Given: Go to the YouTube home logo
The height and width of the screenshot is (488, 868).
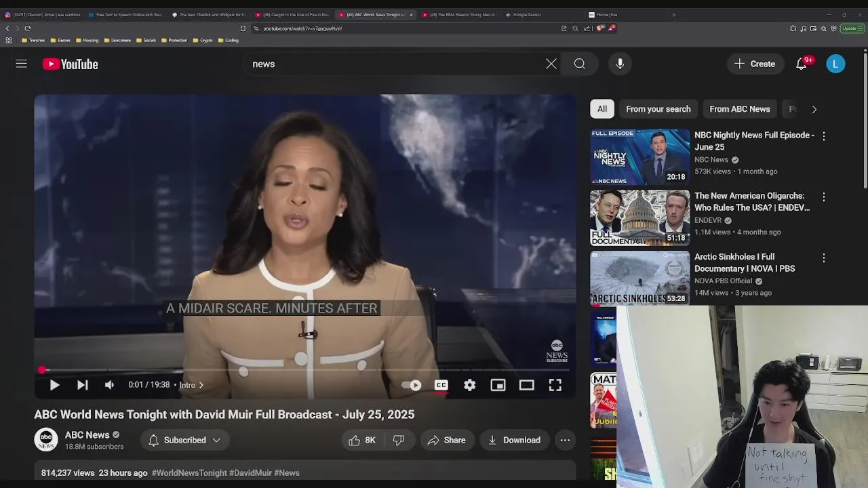Looking at the screenshot, I should click(70, 64).
